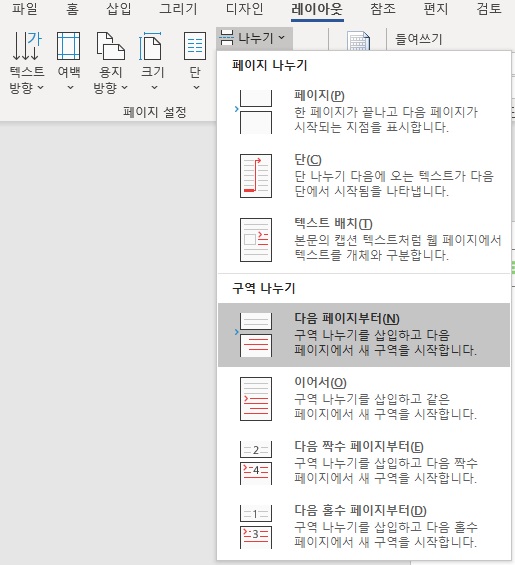Expand the 크기 dropdown arrow

[x=154, y=88]
